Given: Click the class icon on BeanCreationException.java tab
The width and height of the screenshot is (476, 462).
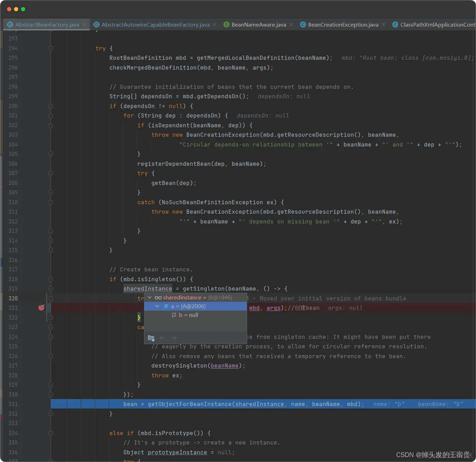Looking at the screenshot, I should click(x=303, y=24).
